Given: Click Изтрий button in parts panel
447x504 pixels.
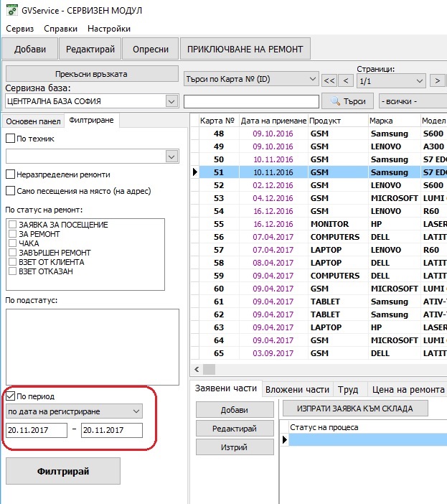Looking at the screenshot, I should [x=235, y=447].
